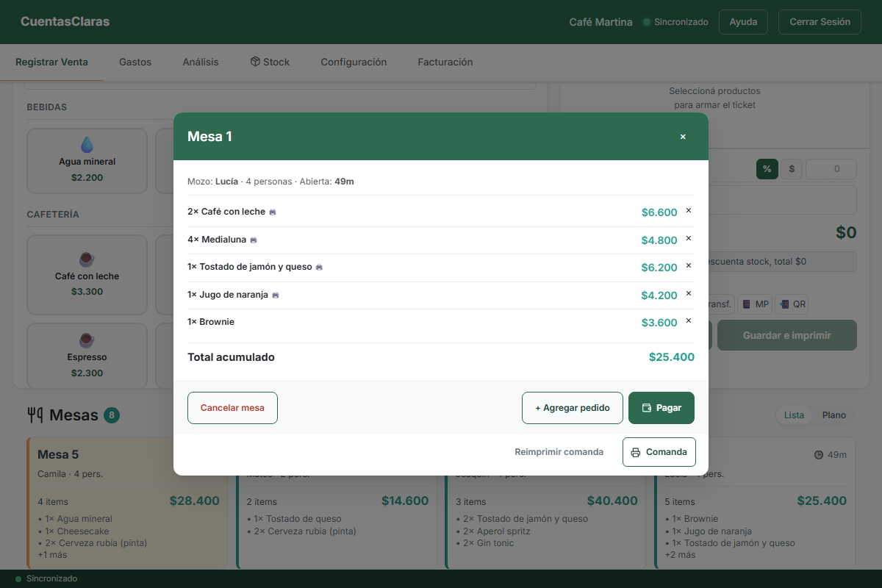
Task: Click the fork and knife Mesas icon
Action: [x=35, y=415]
